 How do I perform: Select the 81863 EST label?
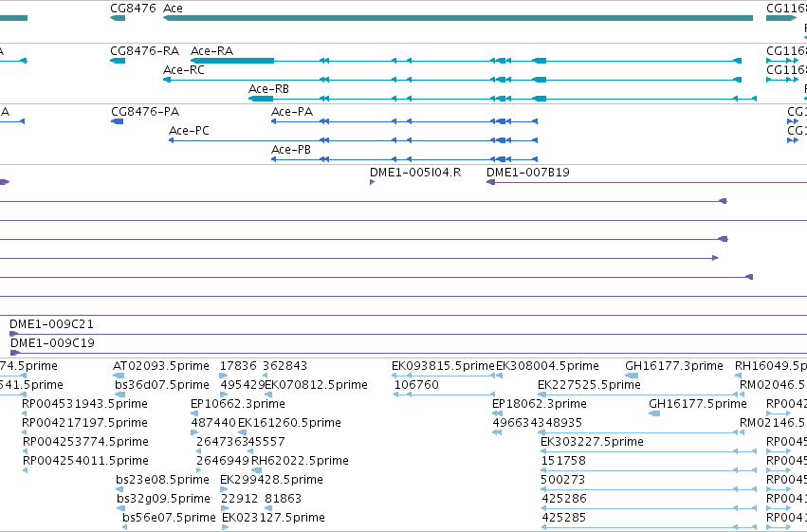pyautogui.click(x=284, y=499)
